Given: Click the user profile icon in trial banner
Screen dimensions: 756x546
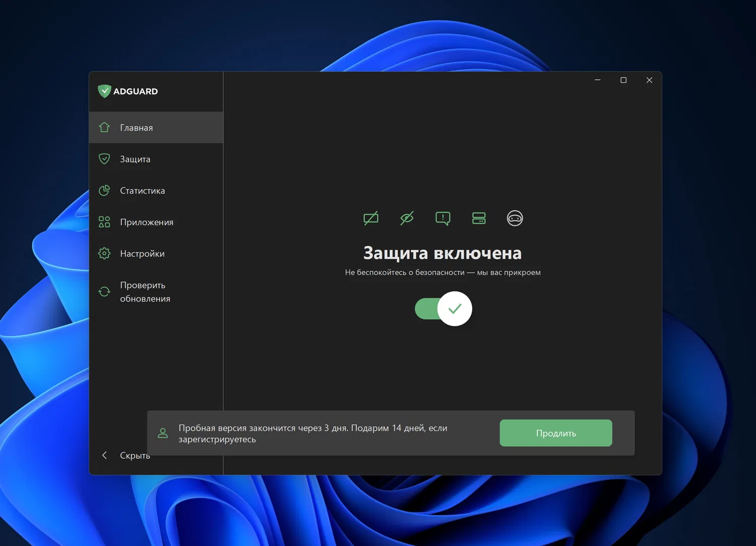Looking at the screenshot, I should (163, 433).
